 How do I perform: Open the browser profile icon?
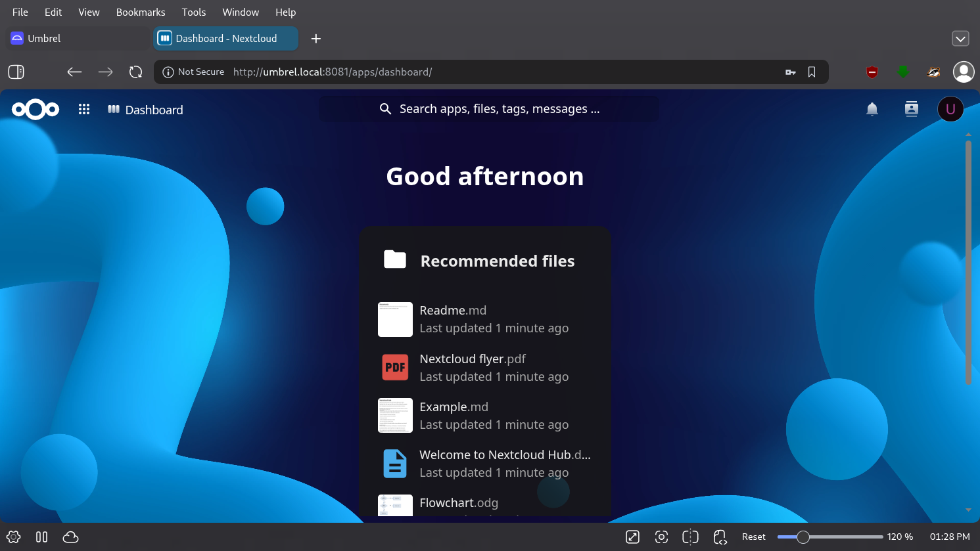[x=964, y=72]
